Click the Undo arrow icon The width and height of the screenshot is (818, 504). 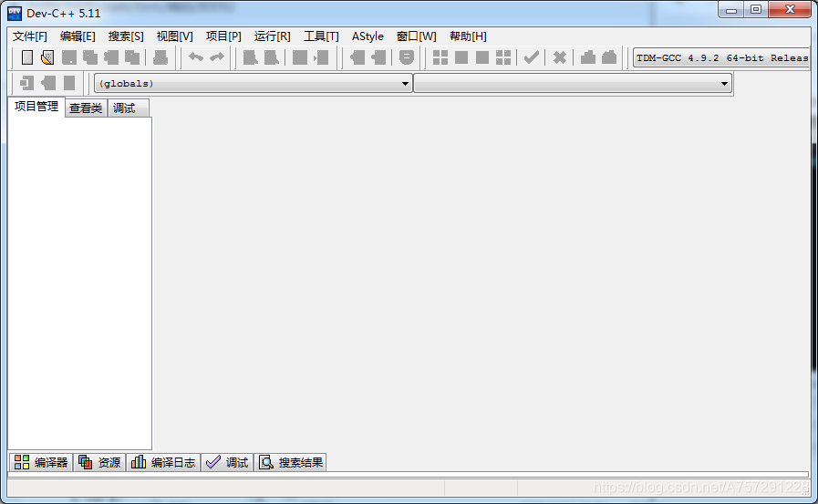(196, 57)
